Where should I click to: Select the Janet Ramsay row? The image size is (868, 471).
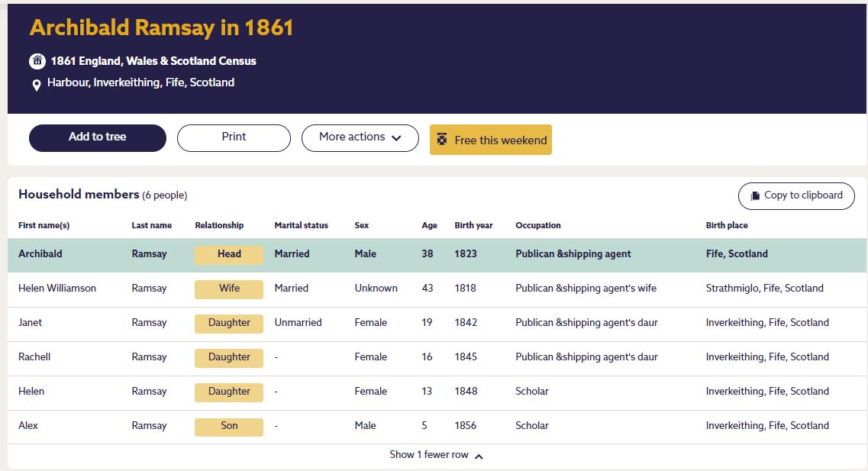pos(31,323)
